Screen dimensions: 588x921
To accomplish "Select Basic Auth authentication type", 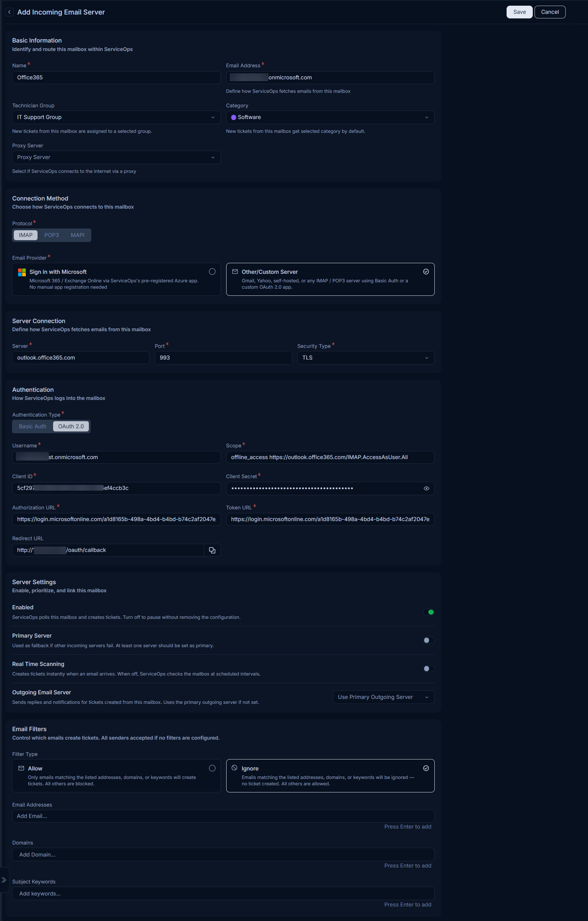I will (33, 426).
